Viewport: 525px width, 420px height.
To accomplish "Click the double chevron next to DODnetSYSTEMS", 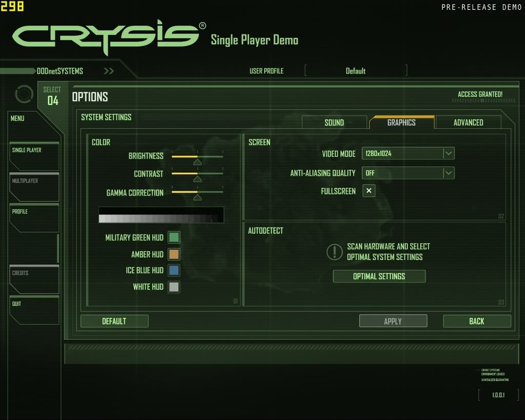I will [x=109, y=71].
